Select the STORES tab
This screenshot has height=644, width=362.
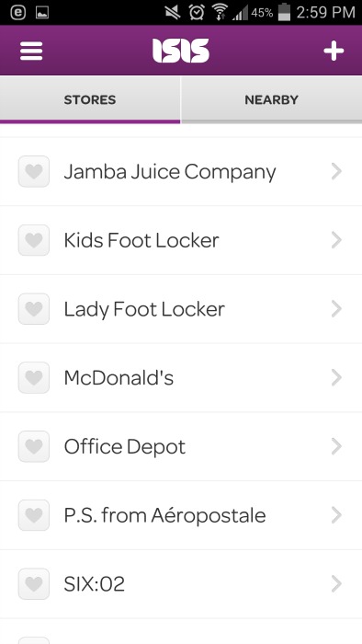click(x=90, y=99)
